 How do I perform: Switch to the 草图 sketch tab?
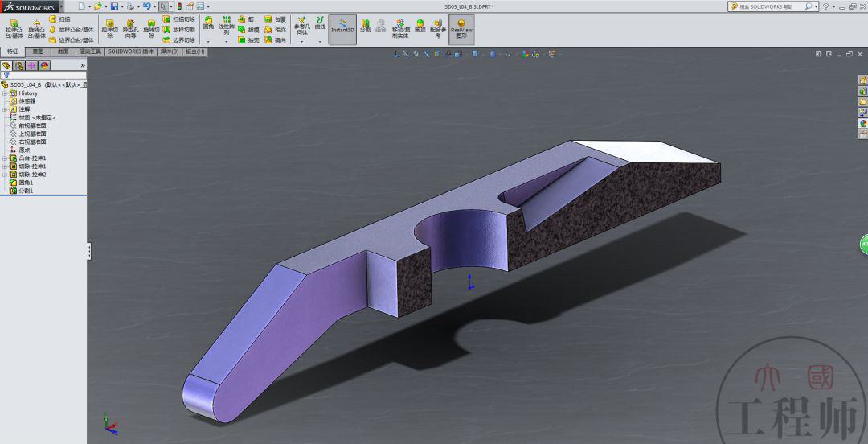point(38,51)
